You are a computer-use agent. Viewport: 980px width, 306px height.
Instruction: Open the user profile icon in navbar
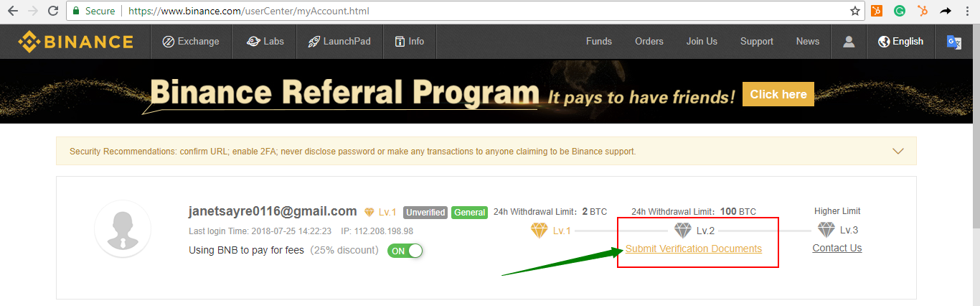click(x=849, y=42)
